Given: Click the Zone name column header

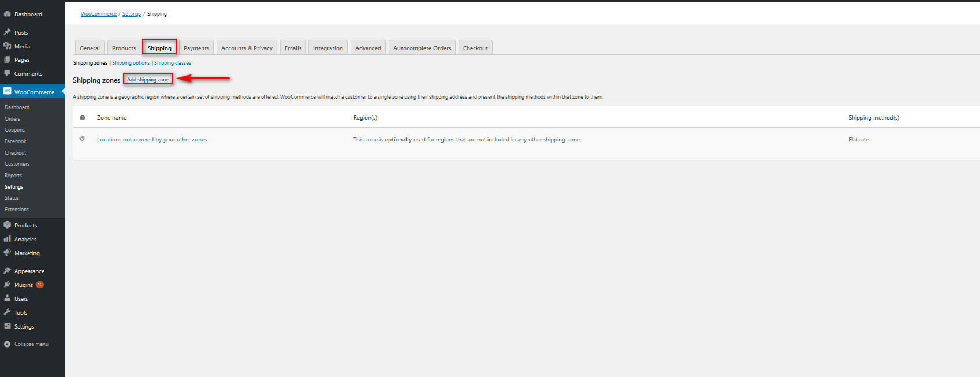Looking at the screenshot, I should click(111, 118).
